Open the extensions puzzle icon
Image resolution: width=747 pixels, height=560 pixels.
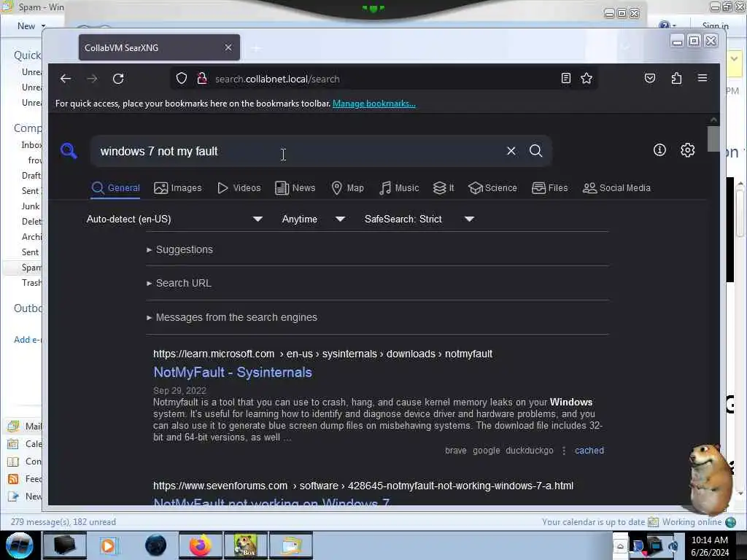click(x=676, y=79)
